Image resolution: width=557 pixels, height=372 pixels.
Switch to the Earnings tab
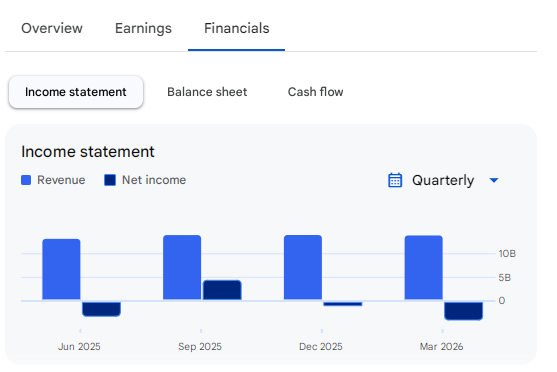[143, 28]
